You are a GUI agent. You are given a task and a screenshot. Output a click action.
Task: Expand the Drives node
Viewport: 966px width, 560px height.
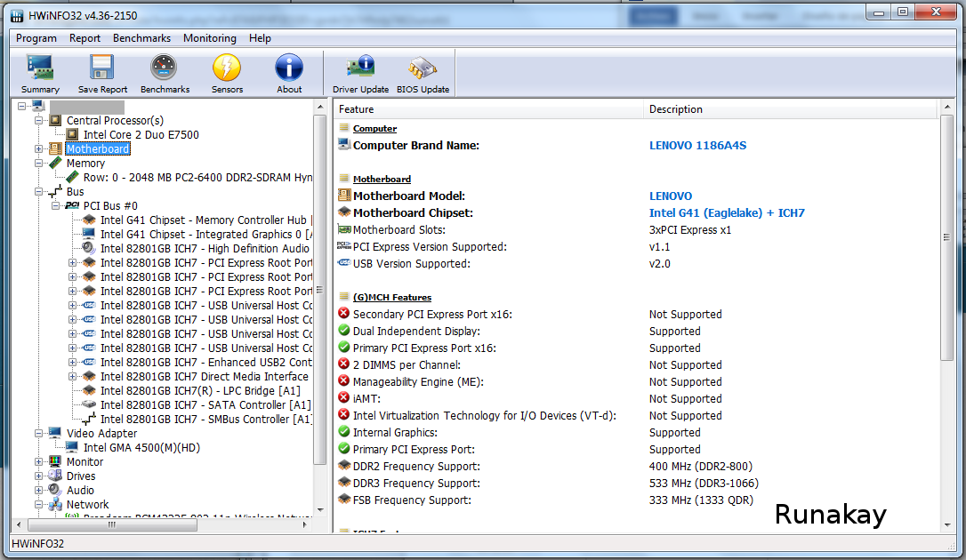pos(39,476)
